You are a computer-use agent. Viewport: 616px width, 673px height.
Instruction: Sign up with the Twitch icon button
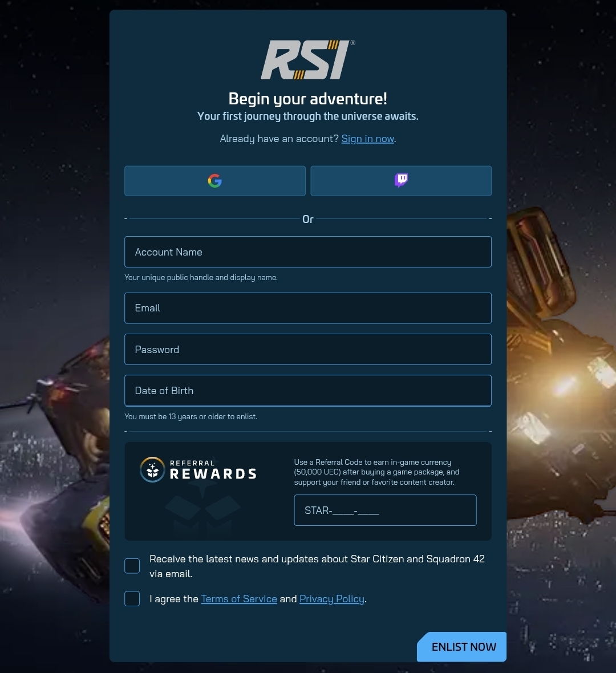click(401, 181)
